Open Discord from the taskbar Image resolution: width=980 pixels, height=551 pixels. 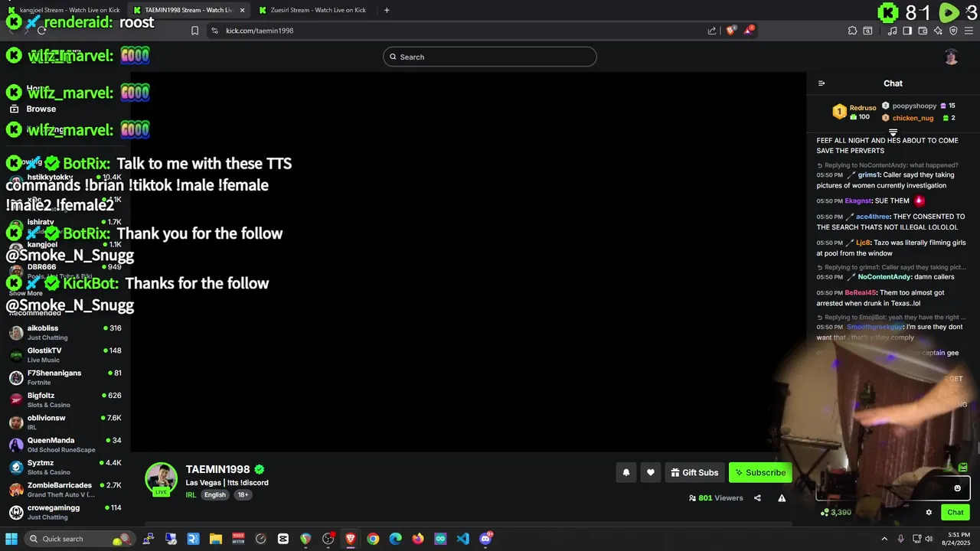(x=485, y=539)
